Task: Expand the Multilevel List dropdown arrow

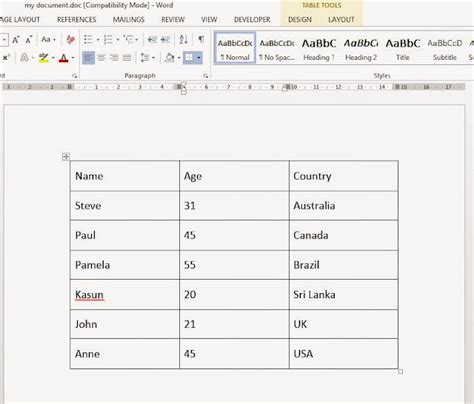Action: tap(137, 40)
